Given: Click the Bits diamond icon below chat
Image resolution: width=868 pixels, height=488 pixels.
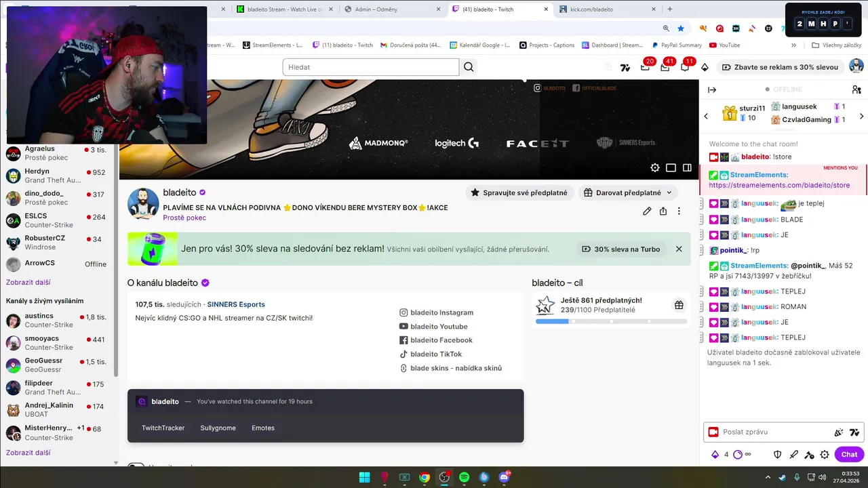Looking at the screenshot, I should 715,454.
